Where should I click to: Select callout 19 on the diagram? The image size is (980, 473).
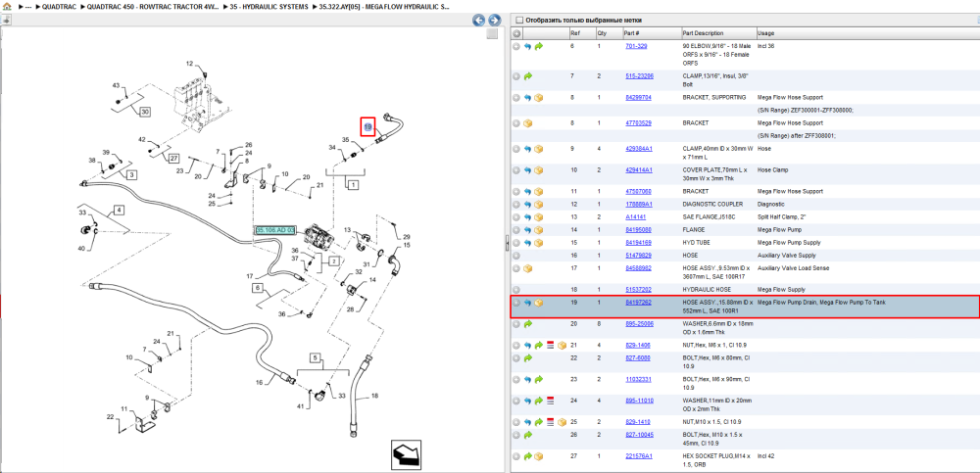pos(368,126)
